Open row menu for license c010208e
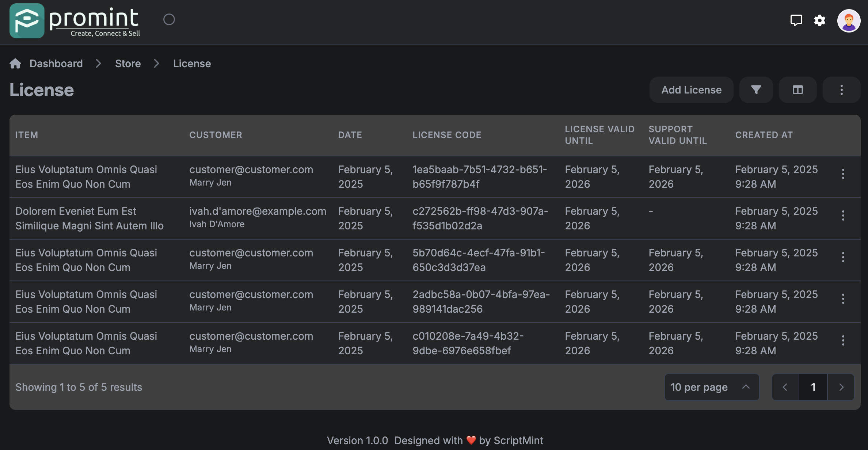 coord(843,340)
